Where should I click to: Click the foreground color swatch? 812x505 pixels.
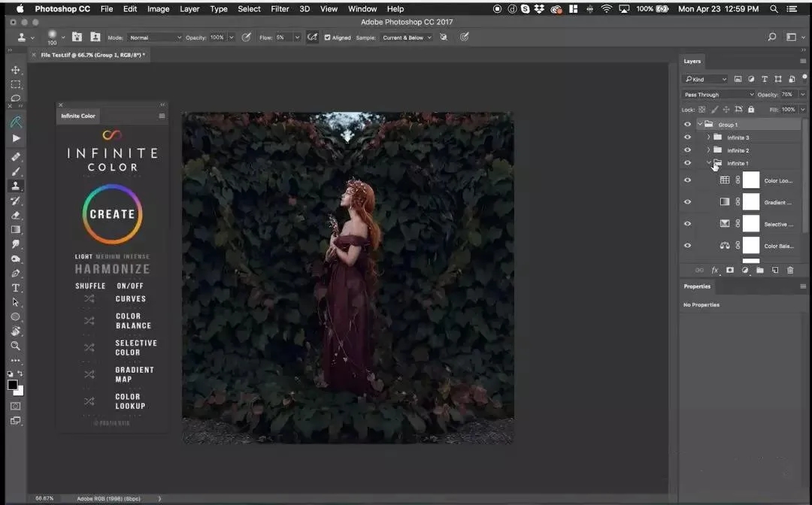tap(13, 385)
